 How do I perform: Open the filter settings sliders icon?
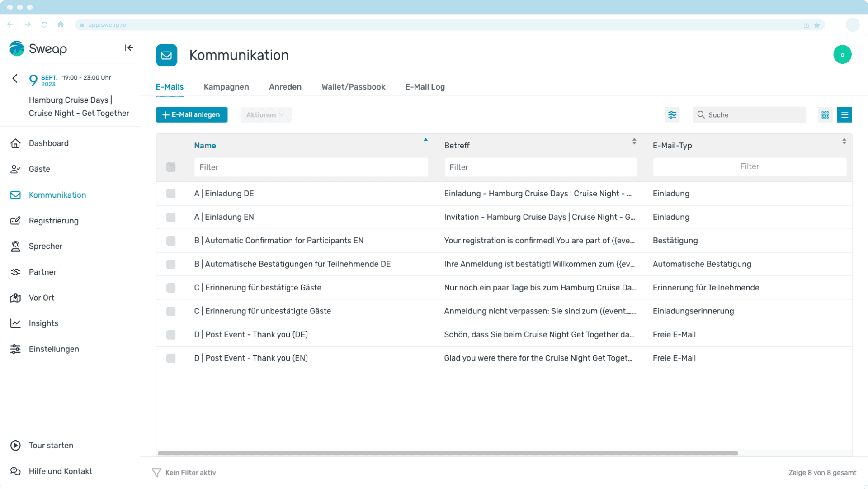pyautogui.click(x=672, y=115)
